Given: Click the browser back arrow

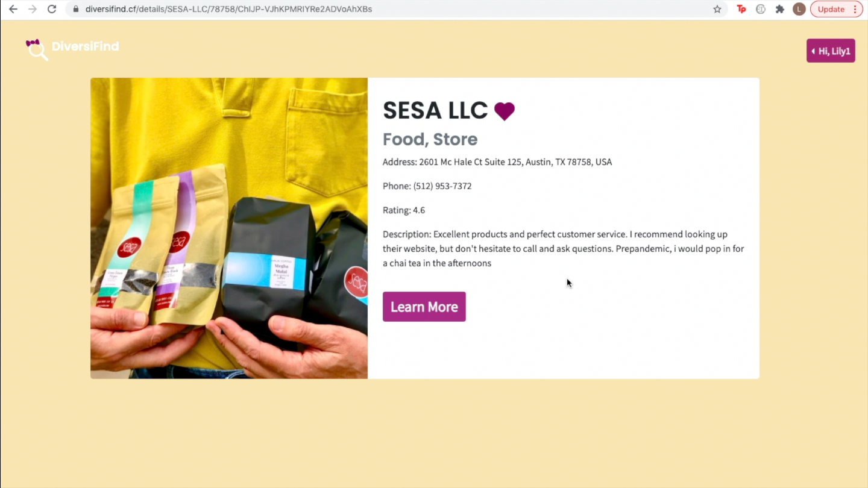Looking at the screenshot, I should 13,9.
